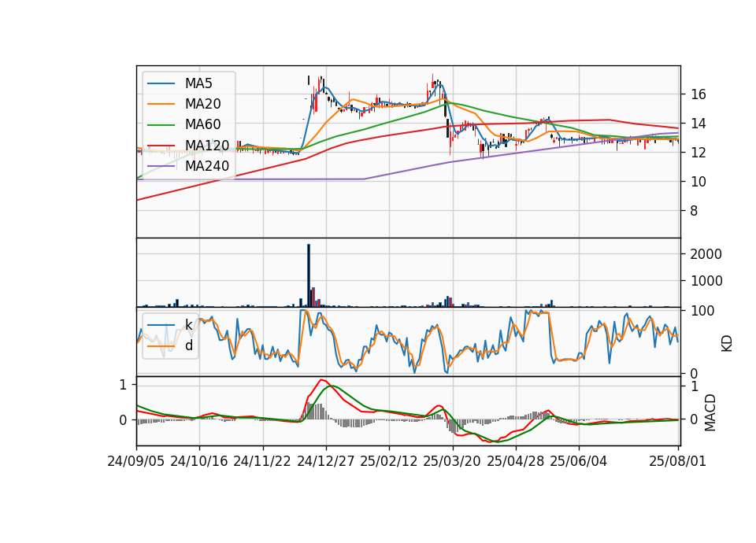The image size is (756, 543).
Task: Click the d legend entry in KD panel
Action: pyautogui.click(x=170, y=345)
